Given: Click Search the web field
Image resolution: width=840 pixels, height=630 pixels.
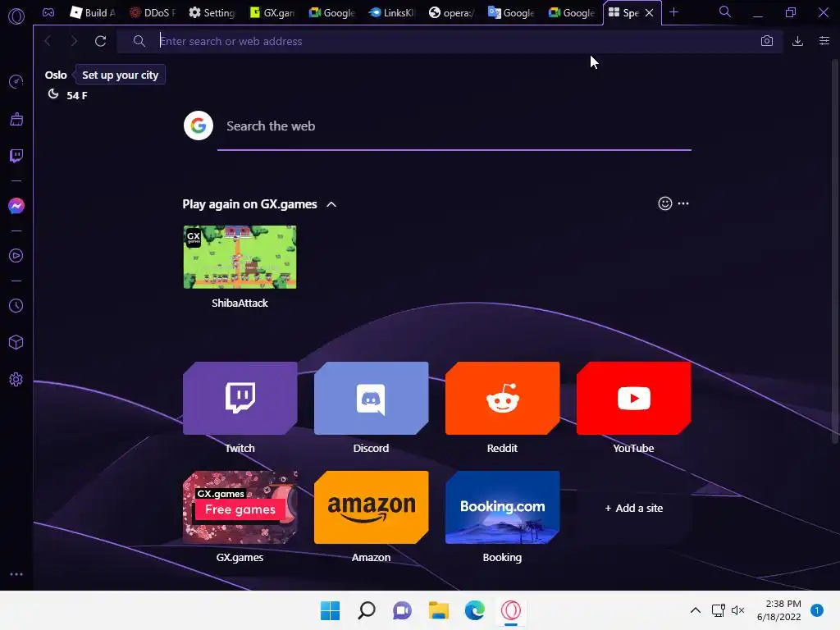Looking at the screenshot, I should [454, 126].
